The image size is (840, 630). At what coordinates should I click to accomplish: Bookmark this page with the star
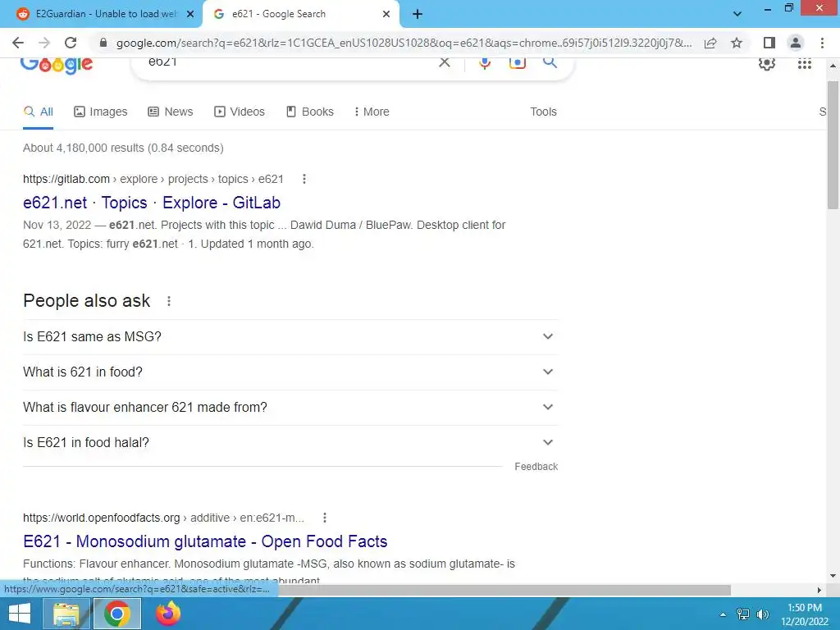pos(737,43)
